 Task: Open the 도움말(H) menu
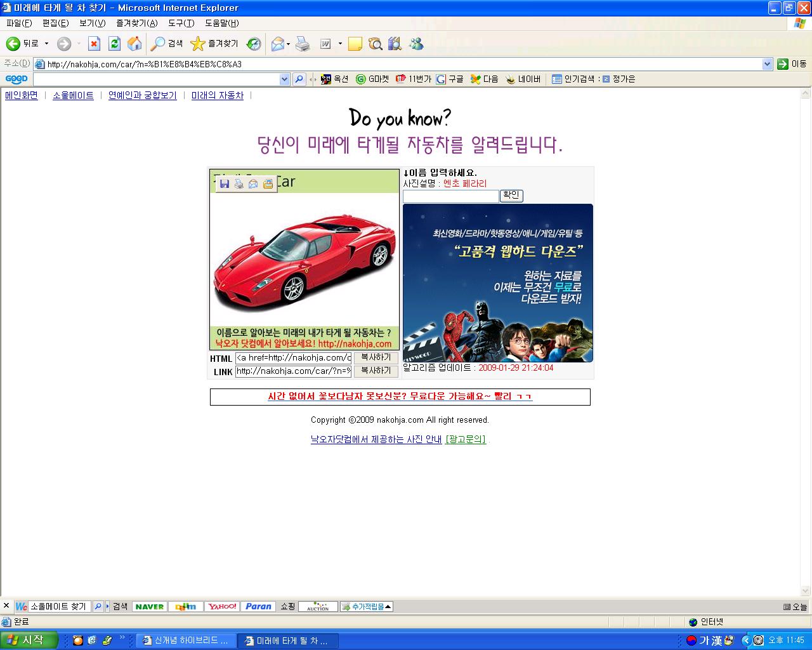pos(221,23)
